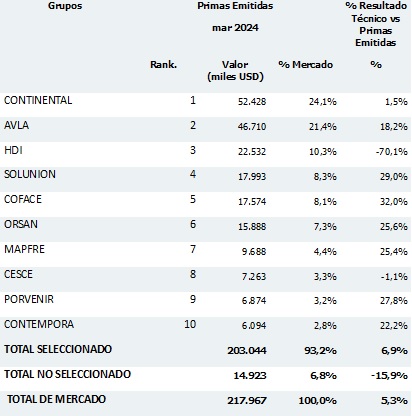
Task: Click the TOTAL SELECCIONADO label
Action: point(58,349)
